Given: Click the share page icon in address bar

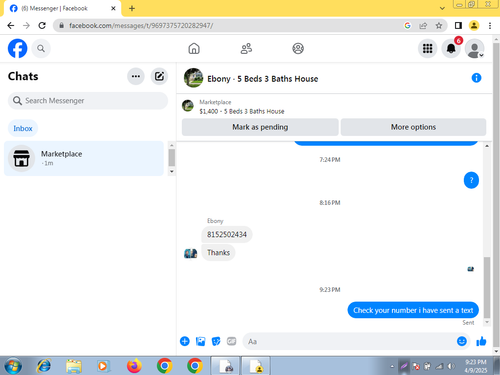Looking at the screenshot, I should (x=423, y=26).
